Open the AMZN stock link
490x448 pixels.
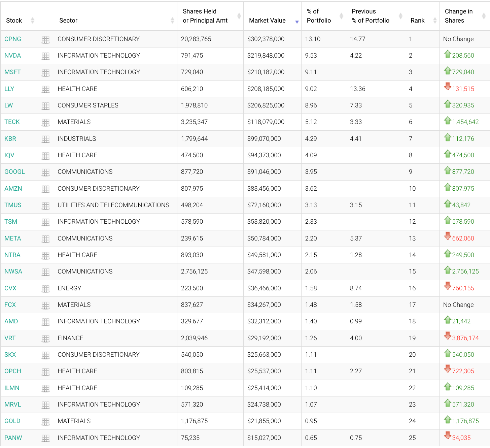click(13, 189)
